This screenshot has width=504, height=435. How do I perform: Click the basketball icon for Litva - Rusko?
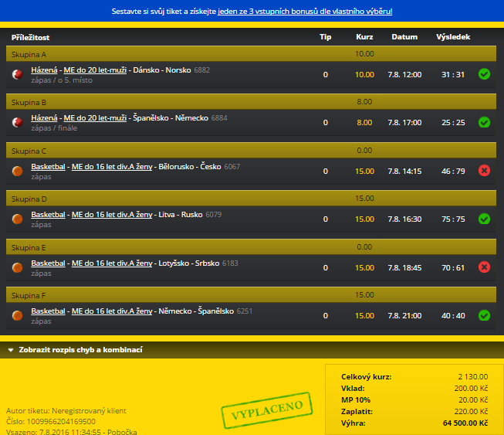[x=17, y=219]
